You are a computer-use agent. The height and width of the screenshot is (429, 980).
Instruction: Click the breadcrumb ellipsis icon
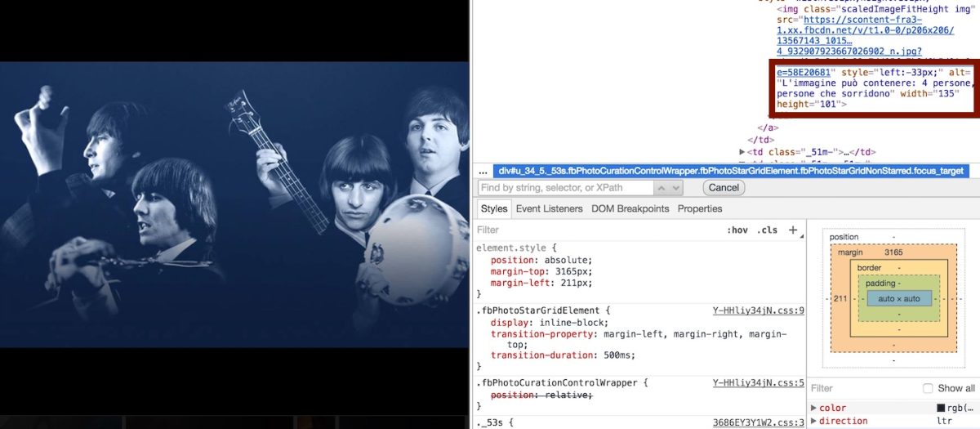point(483,171)
